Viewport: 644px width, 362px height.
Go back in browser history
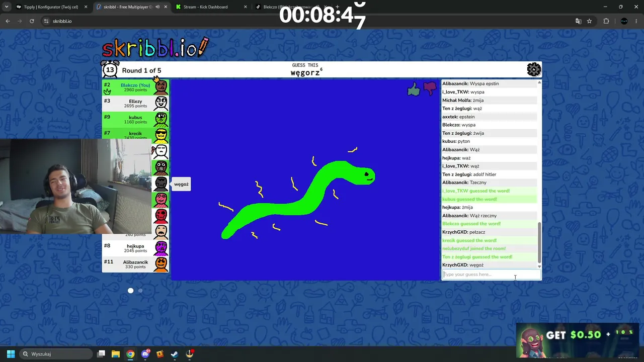pyautogui.click(x=8, y=21)
